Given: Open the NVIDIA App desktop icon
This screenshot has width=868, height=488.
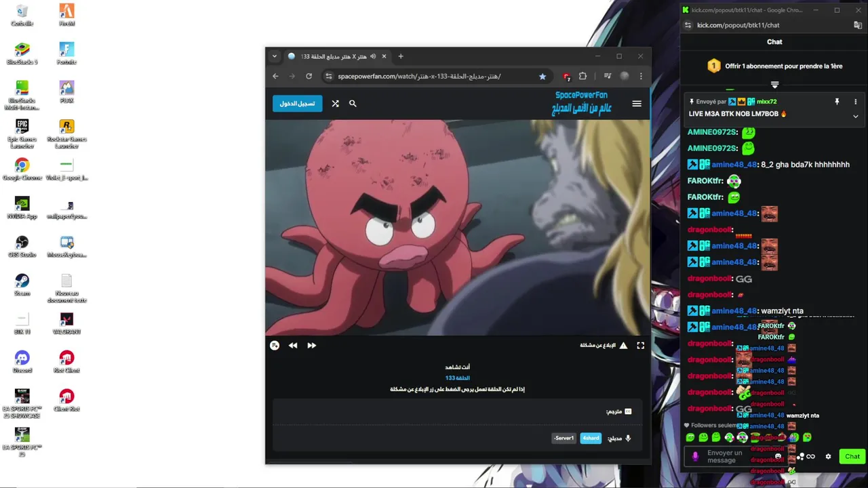Looking at the screenshot, I should (x=22, y=208).
